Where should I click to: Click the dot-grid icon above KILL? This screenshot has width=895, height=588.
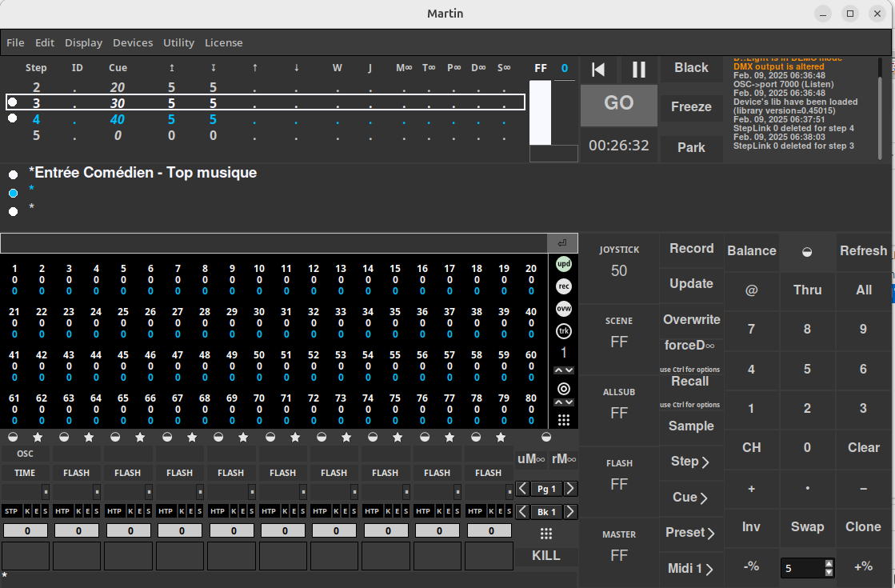(546, 534)
